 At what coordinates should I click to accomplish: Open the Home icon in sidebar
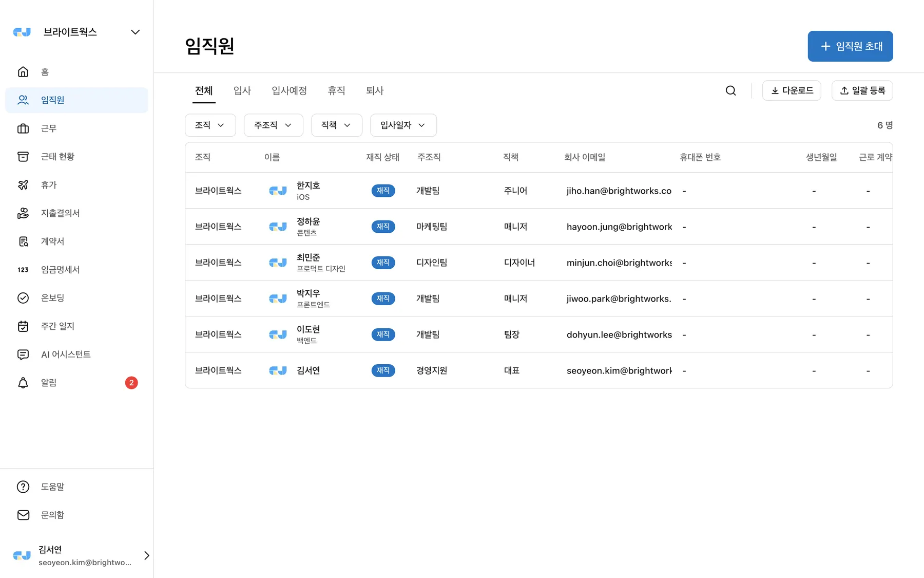pos(23,72)
